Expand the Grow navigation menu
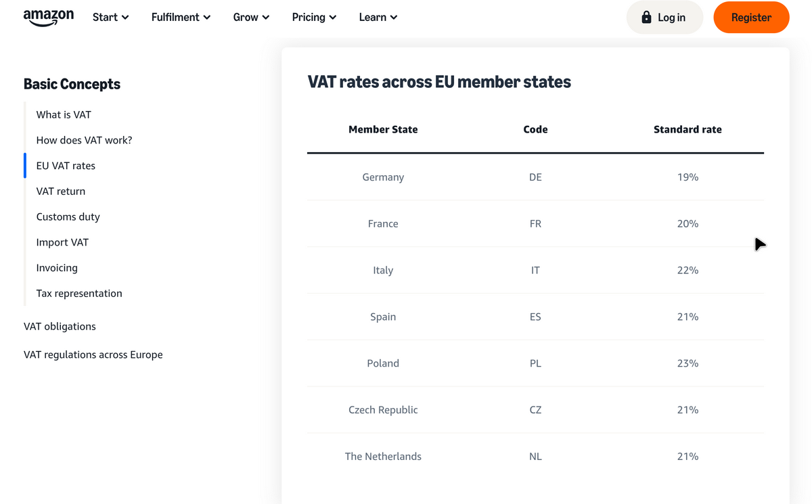812x504 pixels. [251, 18]
